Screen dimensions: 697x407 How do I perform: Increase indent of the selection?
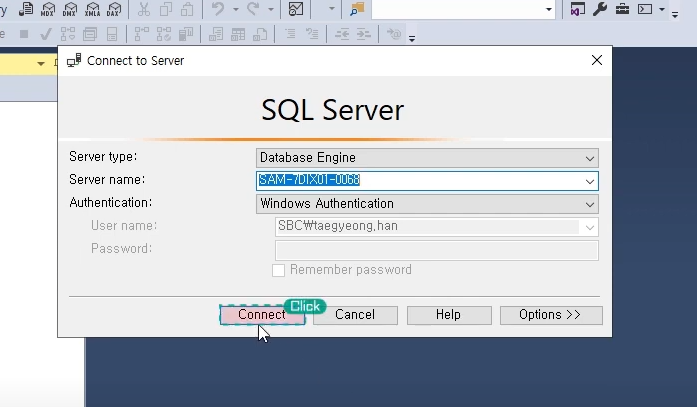pos(364,34)
